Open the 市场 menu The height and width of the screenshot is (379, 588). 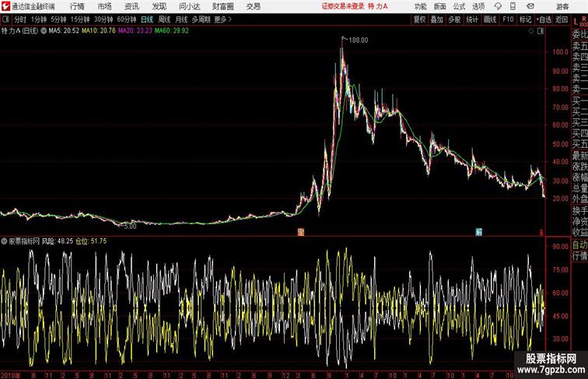point(105,6)
